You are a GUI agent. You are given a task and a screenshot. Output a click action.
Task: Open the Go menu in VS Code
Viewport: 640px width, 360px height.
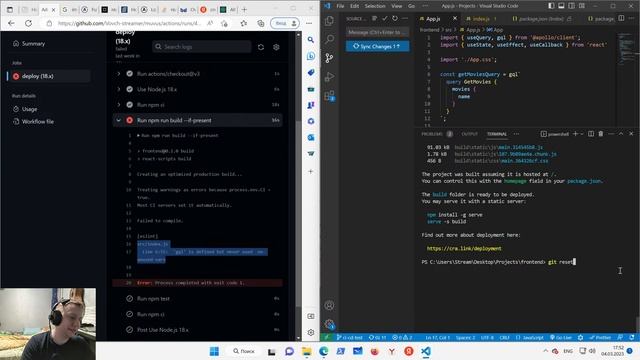click(x=411, y=6)
